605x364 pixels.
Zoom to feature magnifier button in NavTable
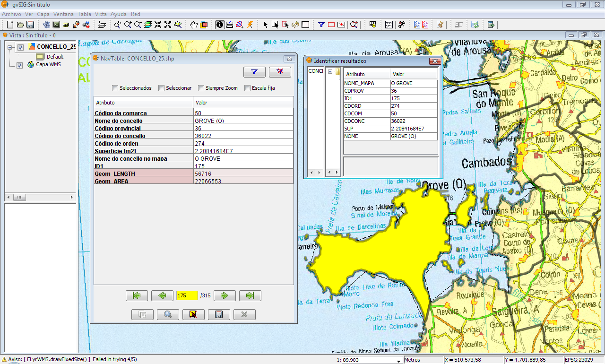pos(168,314)
